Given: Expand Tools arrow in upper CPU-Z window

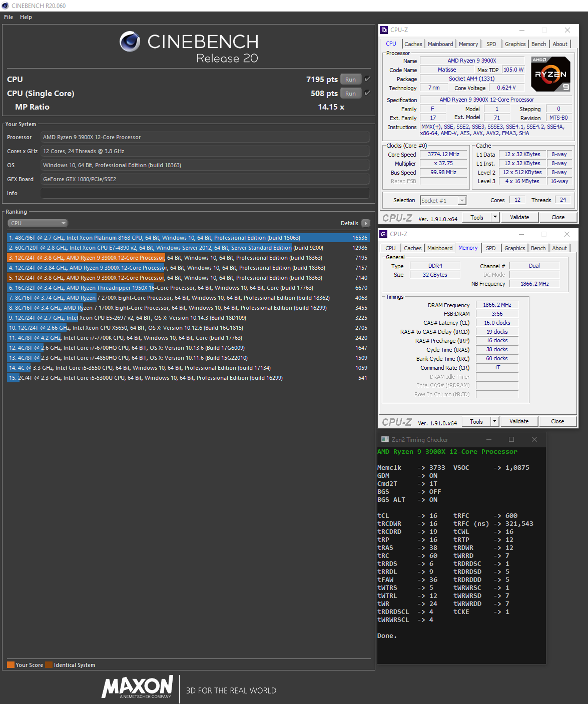Looking at the screenshot, I should point(495,217).
